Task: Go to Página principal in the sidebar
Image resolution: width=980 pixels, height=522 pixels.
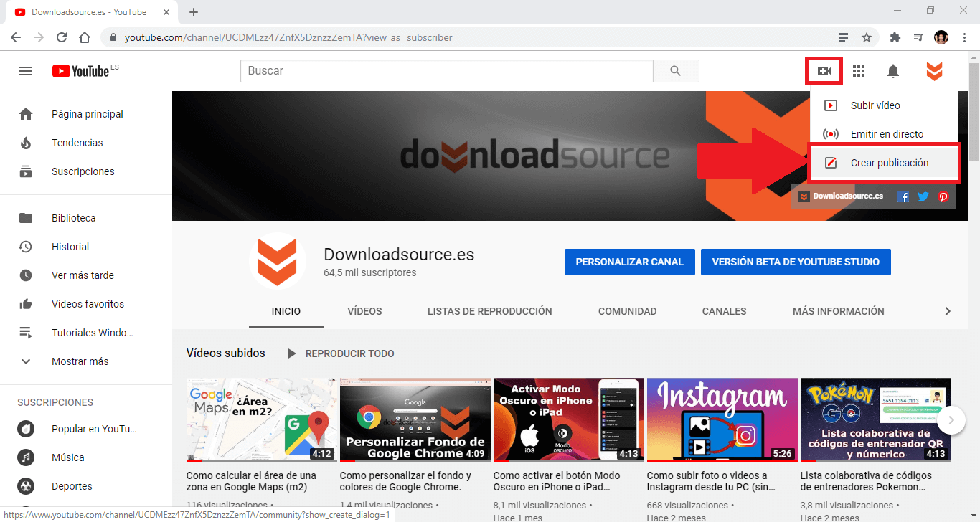Action: 86,114
